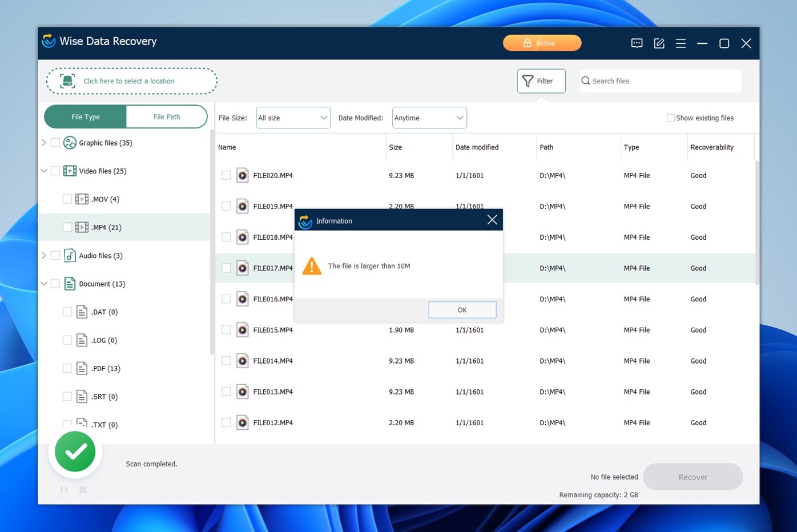
Task: Click the FILE015.MP4 video file icon
Action: [243, 330]
